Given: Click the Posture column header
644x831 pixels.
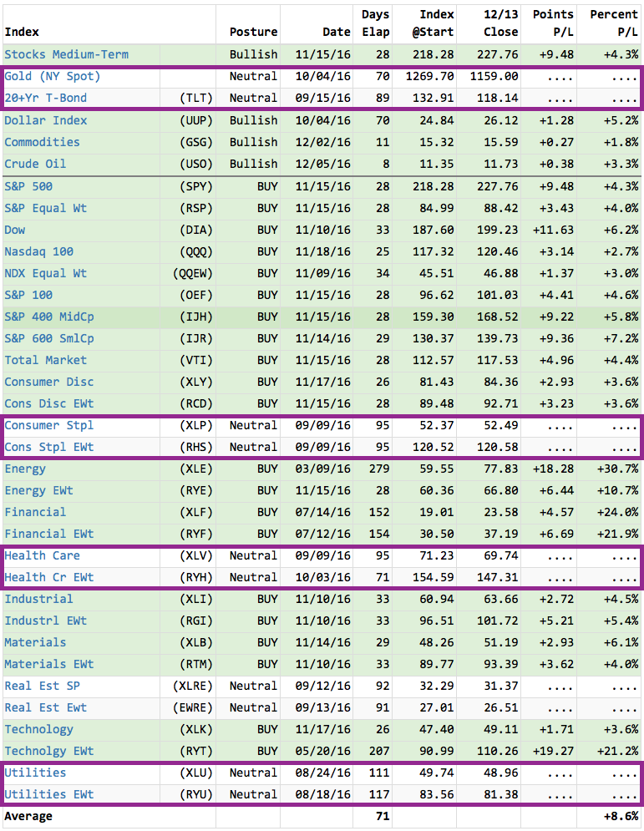Looking at the screenshot, I should click(x=253, y=32).
